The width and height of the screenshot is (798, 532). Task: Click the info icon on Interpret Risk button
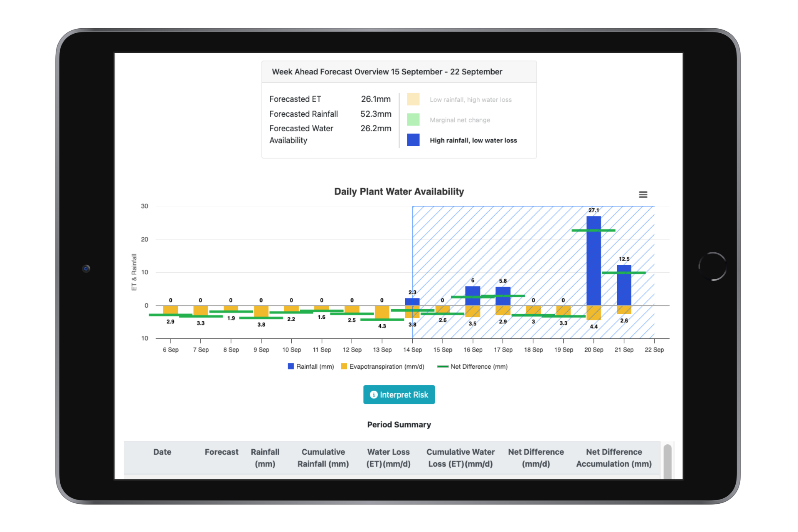[374, 394]
